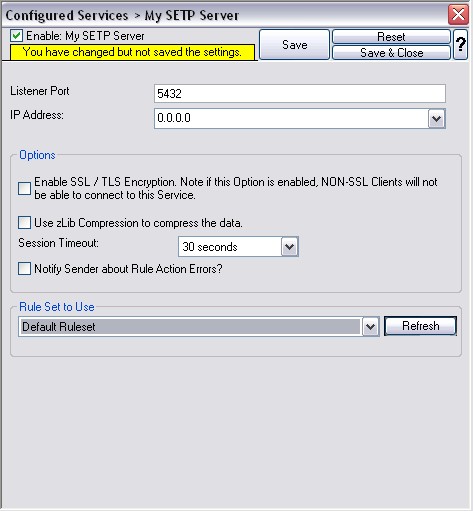Close the My SETP Server panel

point(458,15)
